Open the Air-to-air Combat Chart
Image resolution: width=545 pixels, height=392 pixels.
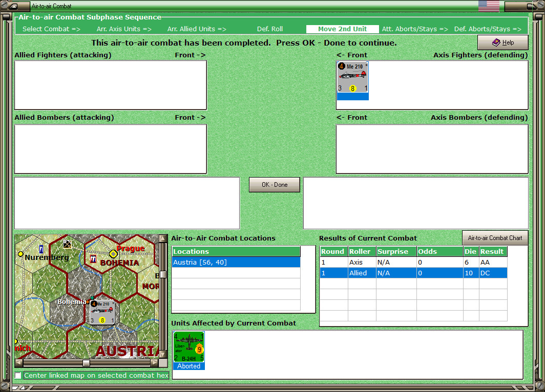click(x=495, y=238)
